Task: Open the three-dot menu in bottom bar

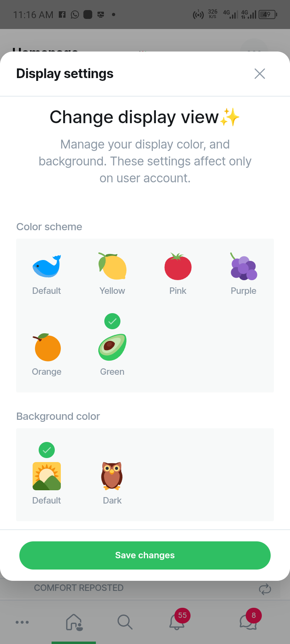Action: [x=22, y=622]
